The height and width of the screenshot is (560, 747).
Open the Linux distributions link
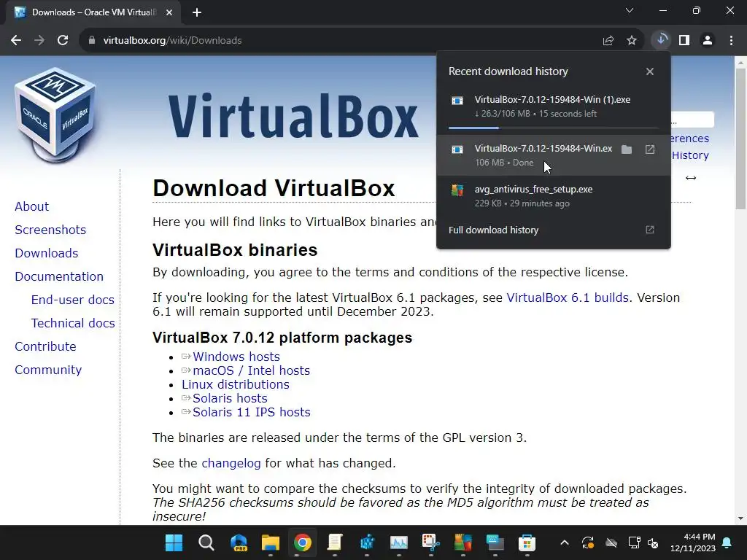[236, 384]
